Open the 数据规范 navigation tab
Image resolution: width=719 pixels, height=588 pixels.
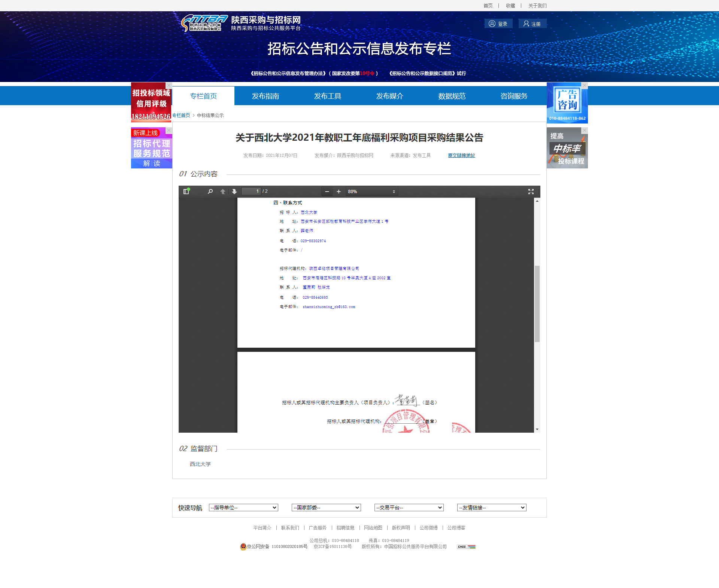point(452,96)
